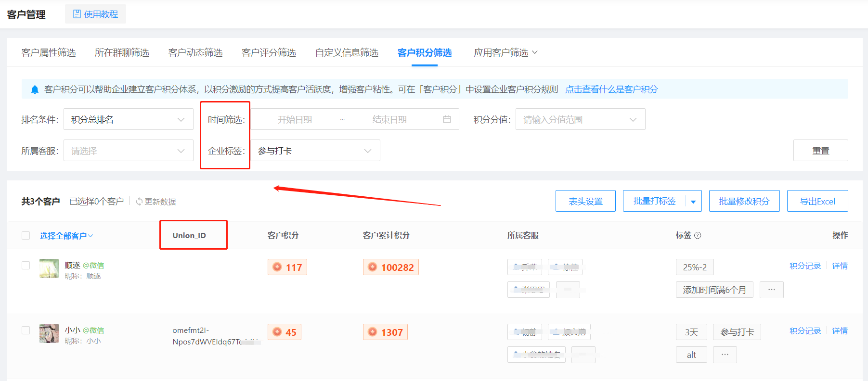Click the coin icon beside 100282
This screenshot has width=868, height=381.
pos(373,267)
